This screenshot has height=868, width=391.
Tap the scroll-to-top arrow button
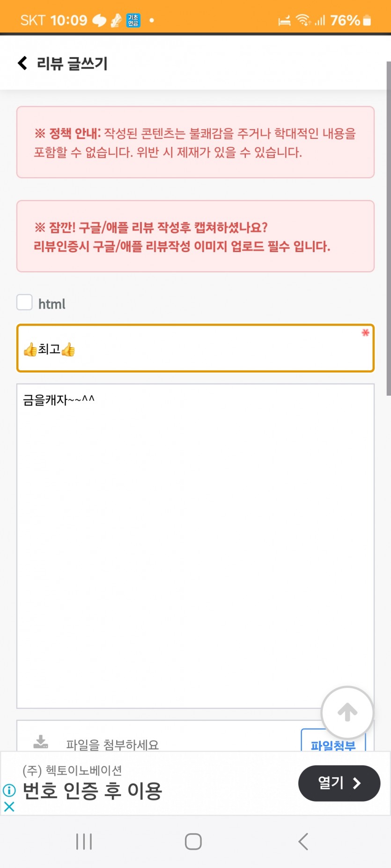click(x=347, y=712)
